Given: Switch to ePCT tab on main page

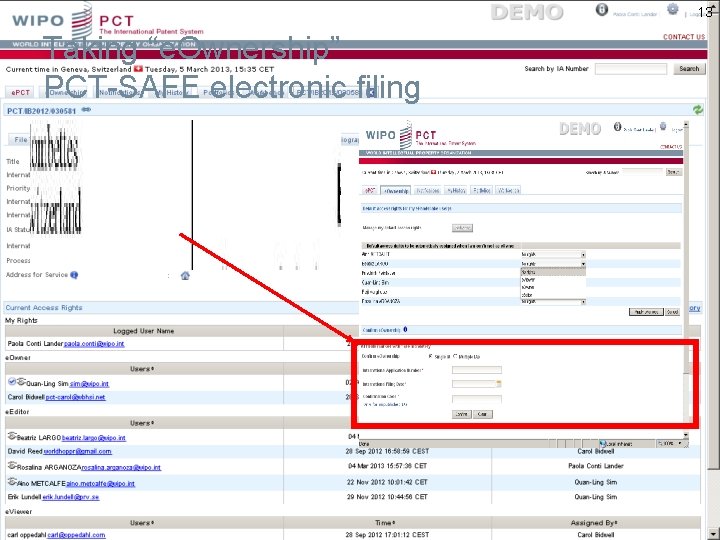Looking at the screenshot, I should (20, 92).
